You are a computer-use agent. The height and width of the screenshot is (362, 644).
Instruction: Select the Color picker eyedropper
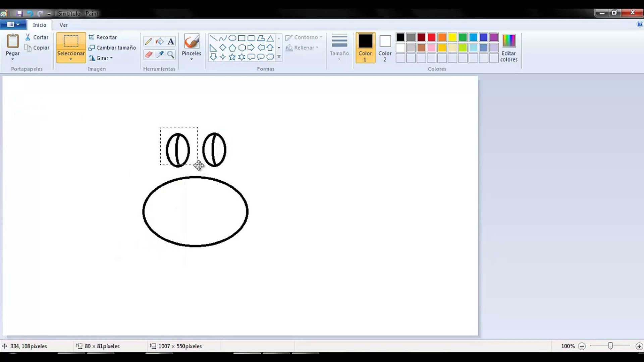coord(160,54)
